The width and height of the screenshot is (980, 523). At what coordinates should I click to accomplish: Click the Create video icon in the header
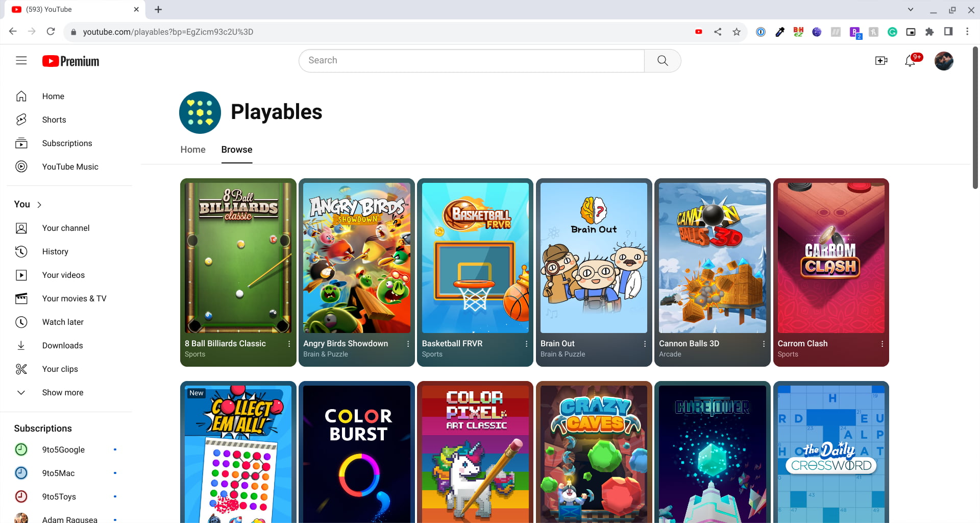[881, 60]
